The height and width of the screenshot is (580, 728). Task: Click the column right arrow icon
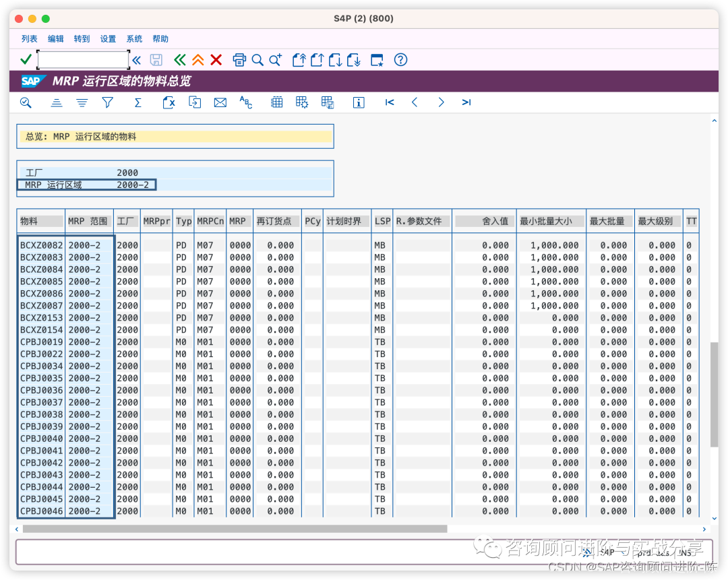coord(441,102)
